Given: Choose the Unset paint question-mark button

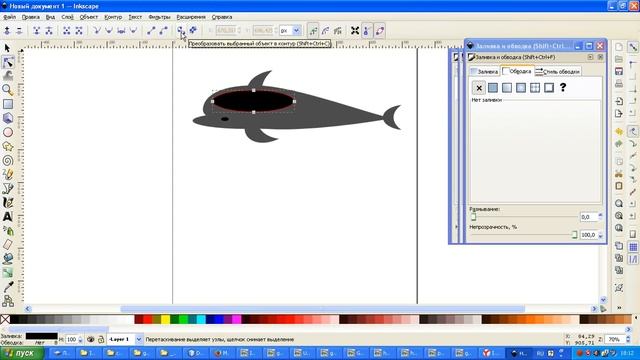Looking at the screenshot, I should (563, 87).
